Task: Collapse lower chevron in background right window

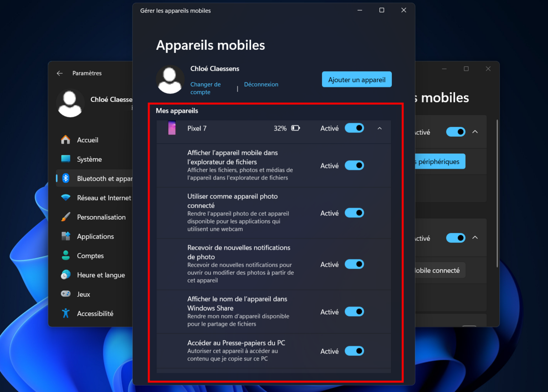Action: pos(475,238)
